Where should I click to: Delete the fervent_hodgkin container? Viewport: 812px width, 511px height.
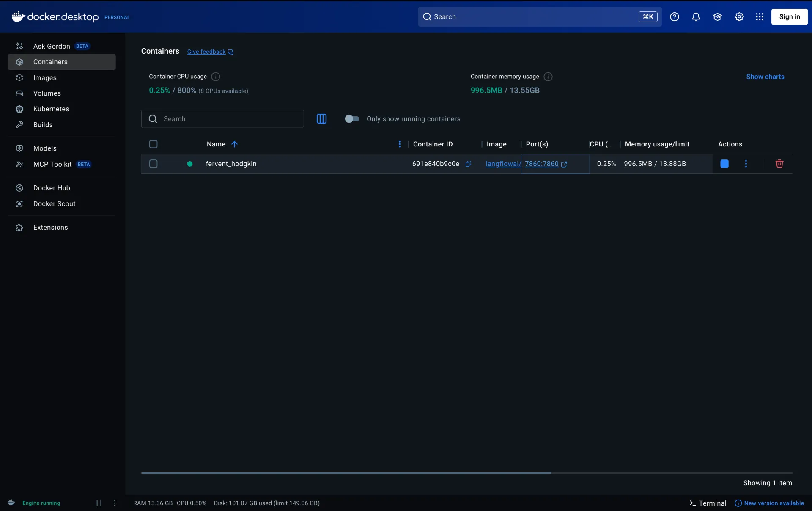click(779, 164)
